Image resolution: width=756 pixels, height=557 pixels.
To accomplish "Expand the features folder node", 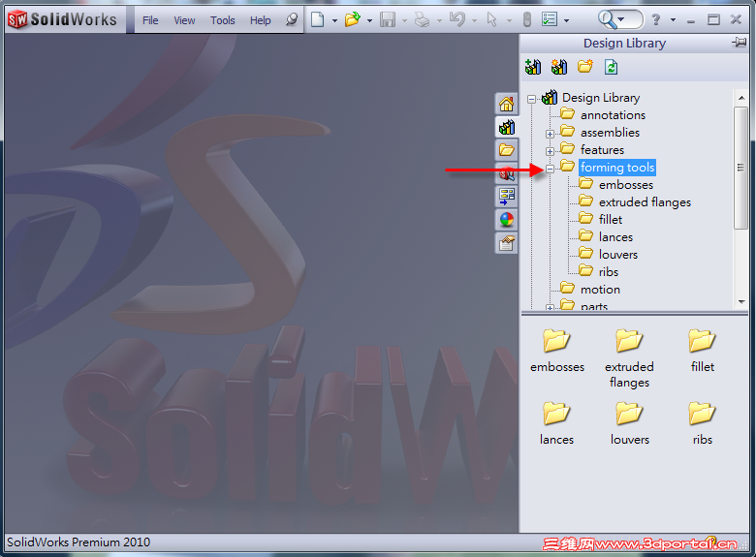I will pyautogui.click(x=550, y=151).
